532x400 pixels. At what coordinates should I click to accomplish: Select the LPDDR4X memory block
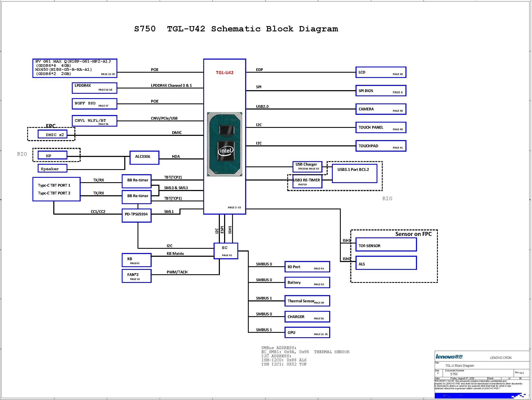tap(95, 88)
